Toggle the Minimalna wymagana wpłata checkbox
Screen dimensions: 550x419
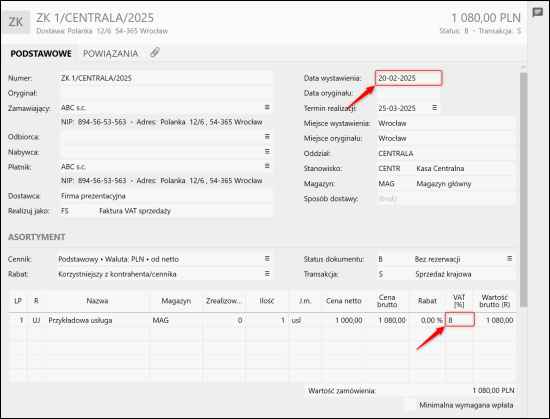click(x=409, y=405)
